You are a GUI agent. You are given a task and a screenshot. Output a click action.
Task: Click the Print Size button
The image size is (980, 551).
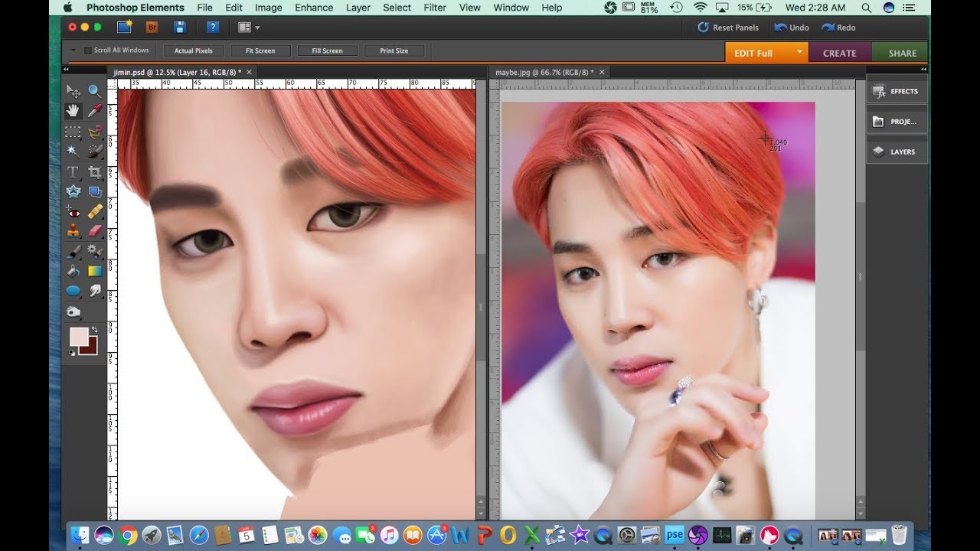394,51
